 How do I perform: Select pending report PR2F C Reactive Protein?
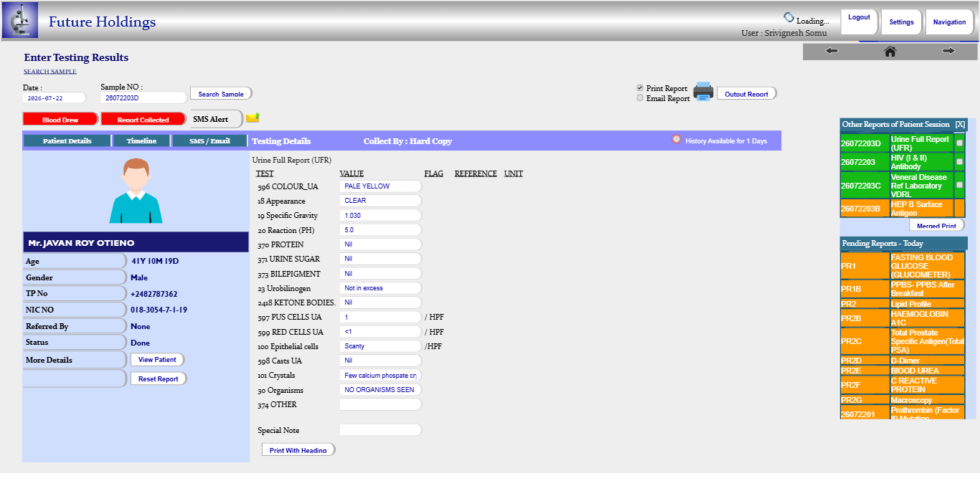[902, 385]
